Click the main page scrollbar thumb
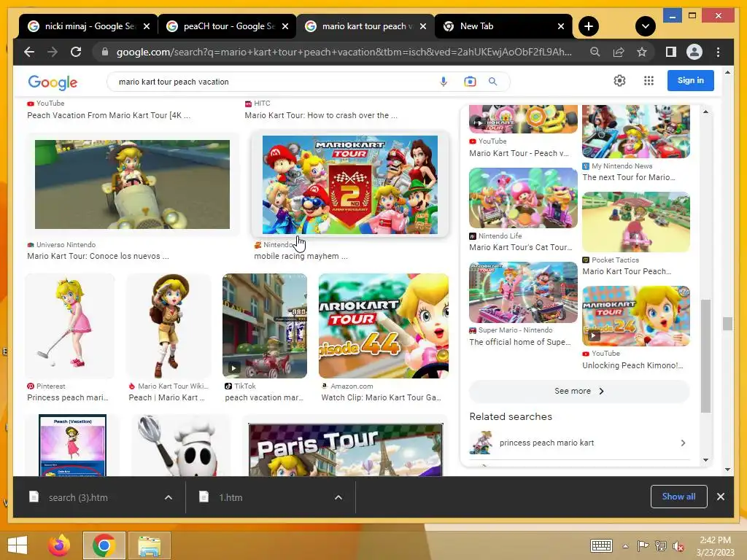 (727, 324)
